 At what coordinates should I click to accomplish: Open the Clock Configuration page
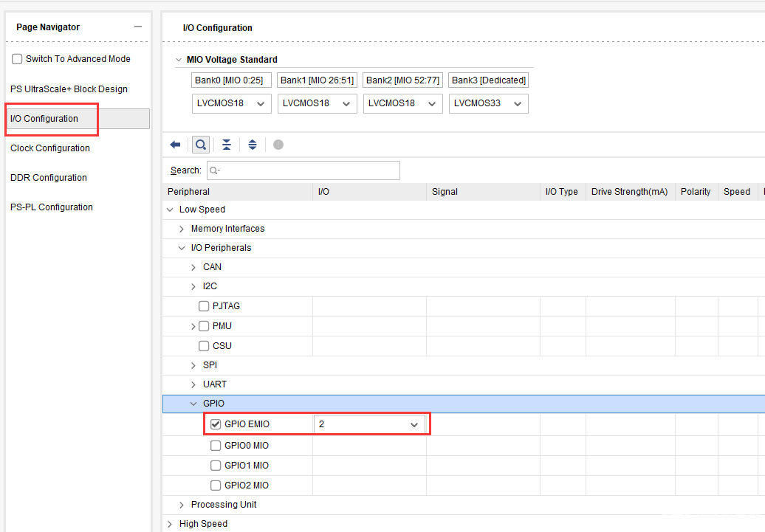click(x=50, y=148)
